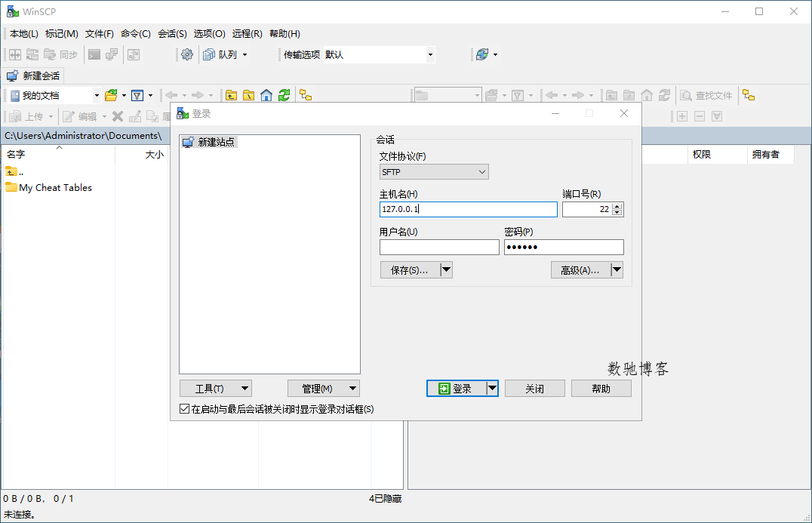This screenshot has width=812, height=523.
Task: Click the 队列 queue icon
Action: 209,54
